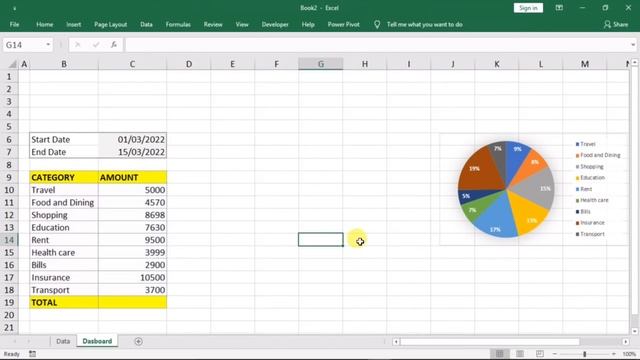Select the Dasboard sheet tab
The image size is (640, 360).
(97, 341)
